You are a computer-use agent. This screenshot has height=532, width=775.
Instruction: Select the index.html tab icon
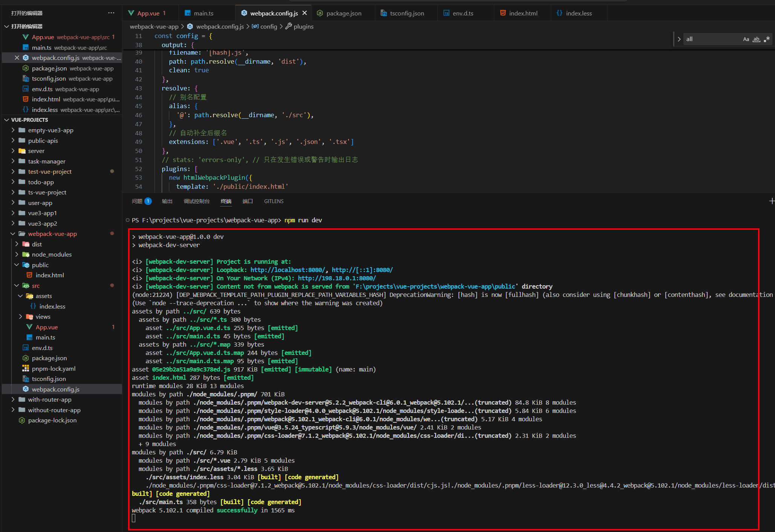coord(503,13)
